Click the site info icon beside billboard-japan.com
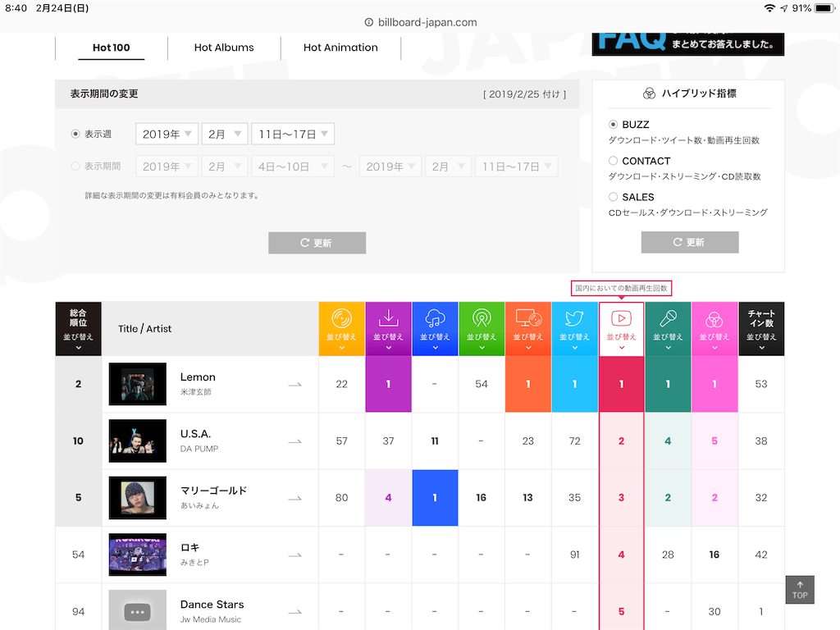840x630 pixels. click(x=368, y=22)
